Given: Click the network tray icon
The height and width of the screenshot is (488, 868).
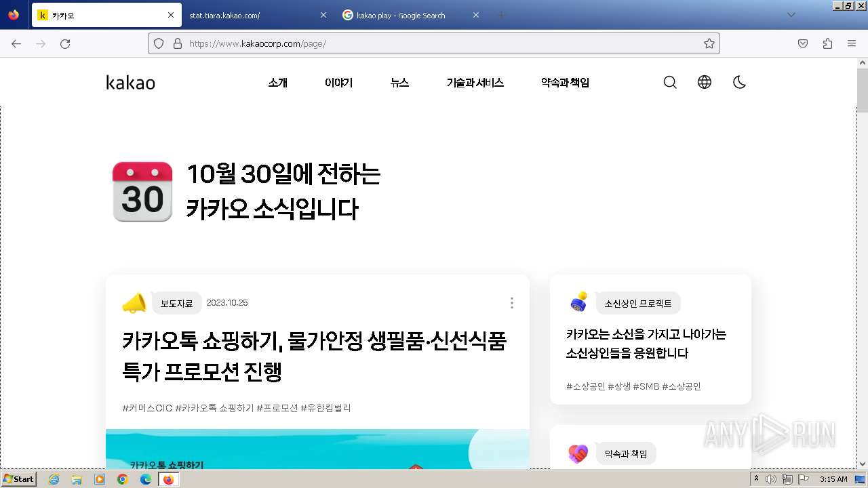Looking at the screenshot, I should click(x=787, y=479).
